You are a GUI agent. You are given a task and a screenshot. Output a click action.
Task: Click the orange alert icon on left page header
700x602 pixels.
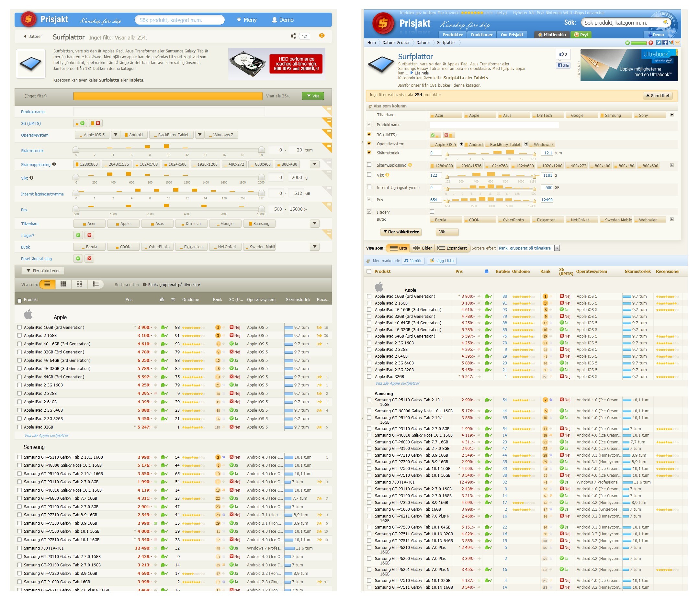point(322,36)
